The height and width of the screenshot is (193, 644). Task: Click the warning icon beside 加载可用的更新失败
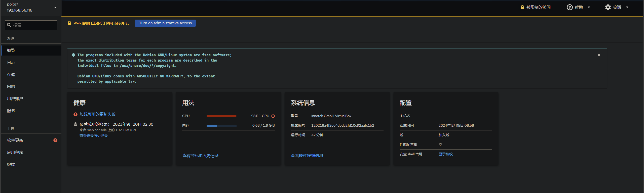[x=75, y=114]
